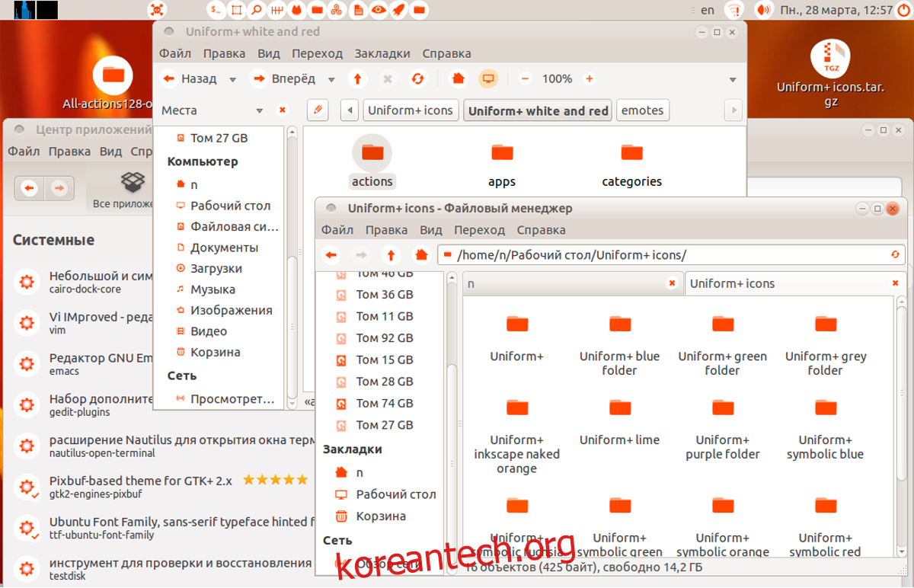Screen dimensions: 914x588
Task: Click the reload icon inside the path field
Action: [896, 255]
